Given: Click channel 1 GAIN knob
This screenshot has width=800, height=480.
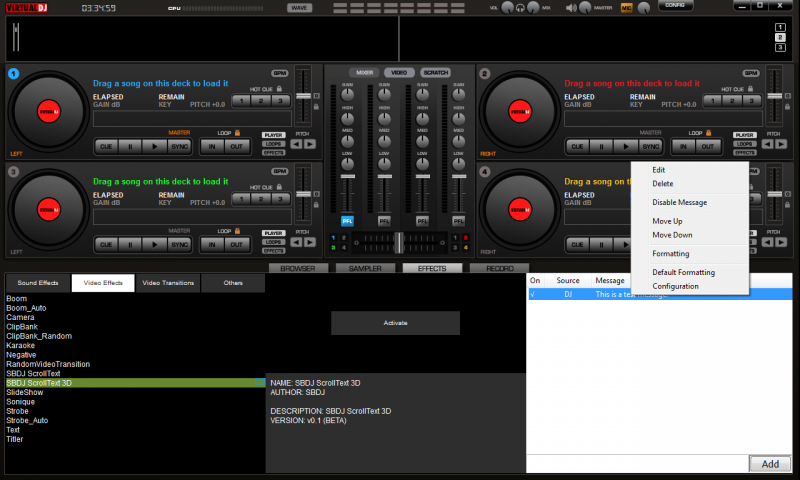Looking at the screenshot, I should tap(347, 94).
